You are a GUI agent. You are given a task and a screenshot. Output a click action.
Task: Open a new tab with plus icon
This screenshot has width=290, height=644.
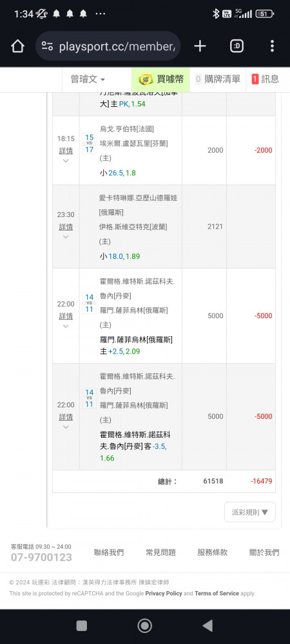200,46
